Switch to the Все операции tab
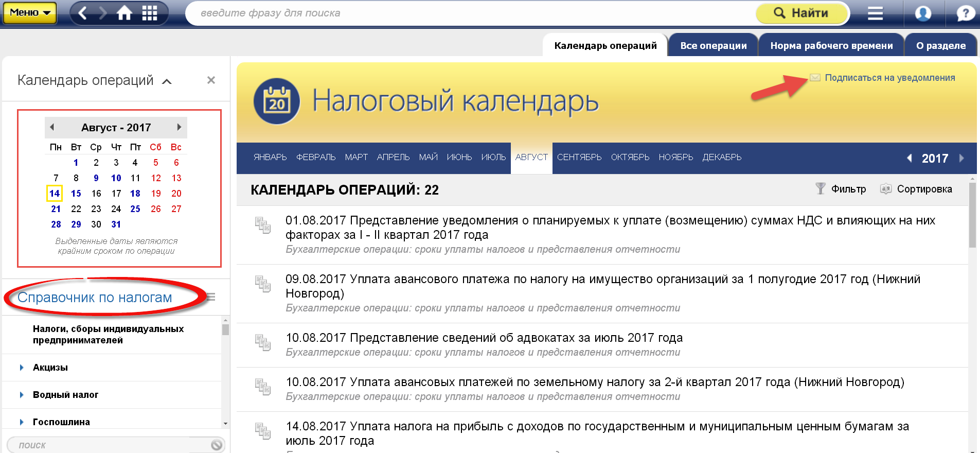 click(x=713, y=46)
